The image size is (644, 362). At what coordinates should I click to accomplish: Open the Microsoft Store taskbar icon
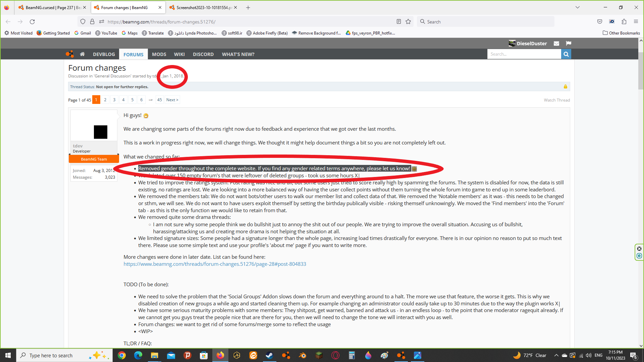coord(204,355)
